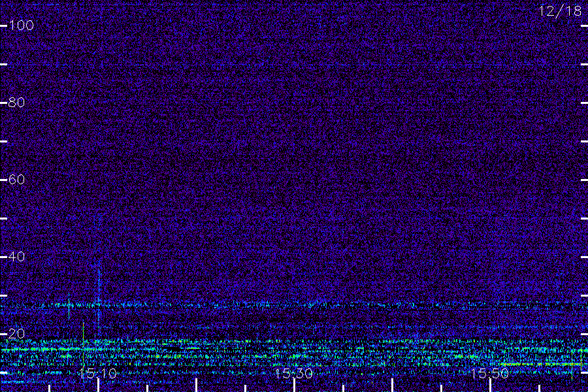Click the 20 frequency axis label

17,333
